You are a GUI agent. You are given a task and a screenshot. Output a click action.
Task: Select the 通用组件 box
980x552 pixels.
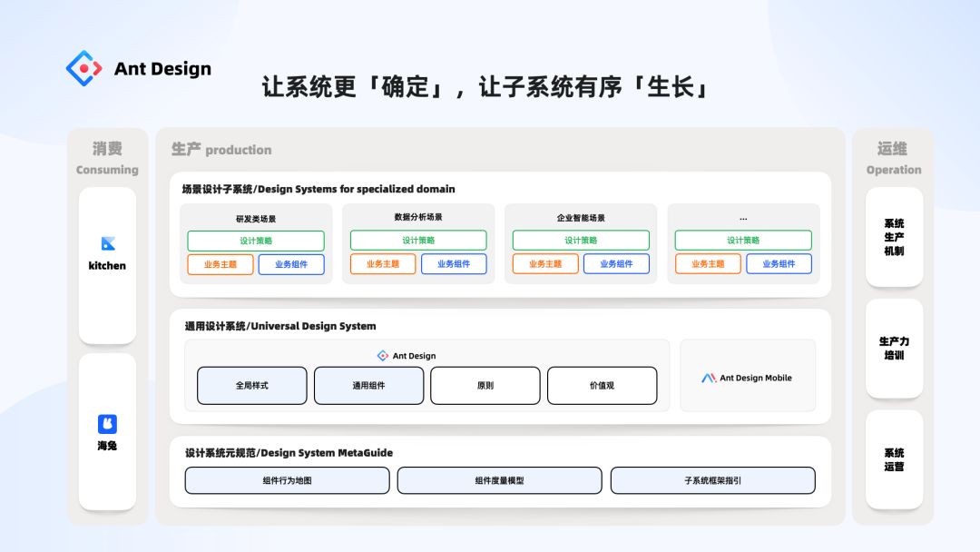click(368, 386)
